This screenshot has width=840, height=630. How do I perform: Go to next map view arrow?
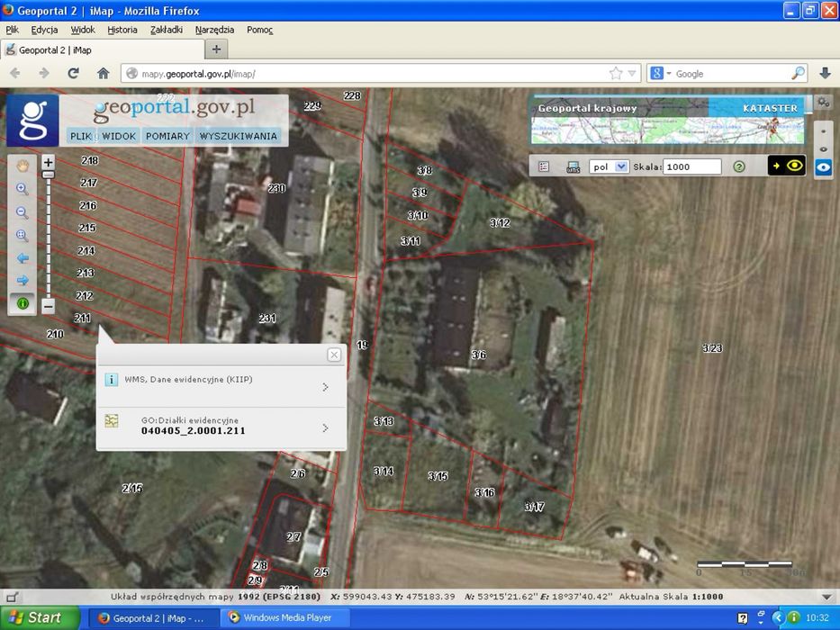coord(22,280)
